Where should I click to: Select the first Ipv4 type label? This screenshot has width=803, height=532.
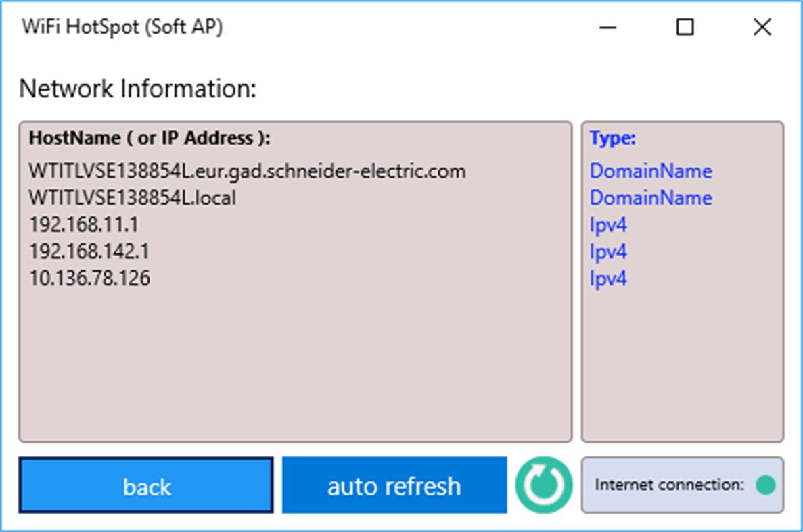(x=608, y=224)
